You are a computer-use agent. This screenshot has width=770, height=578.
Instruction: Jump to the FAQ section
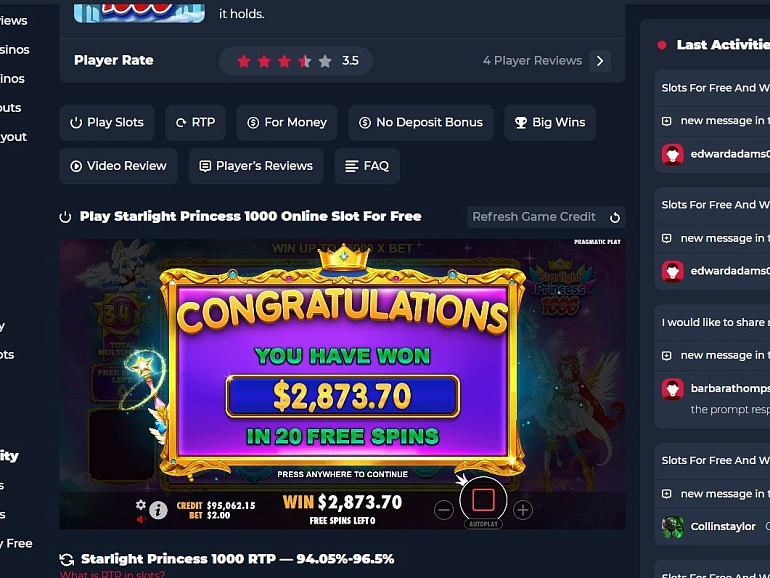[367, 166]
